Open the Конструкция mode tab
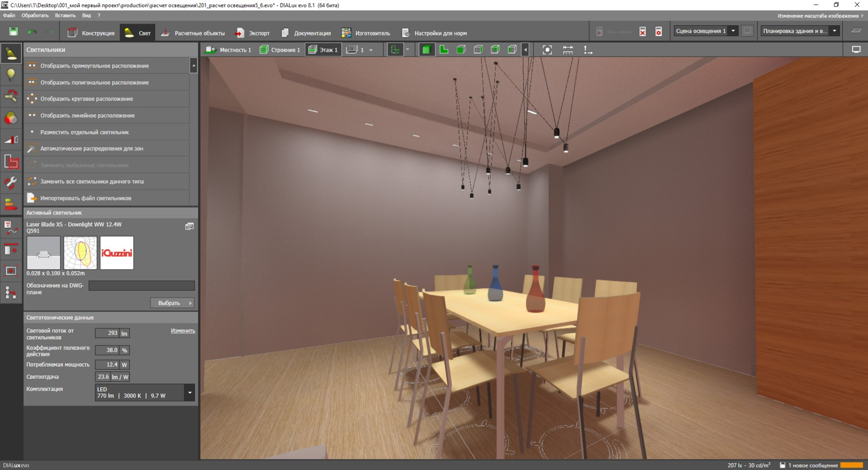 pyautogui.click(x=91, y=33)
